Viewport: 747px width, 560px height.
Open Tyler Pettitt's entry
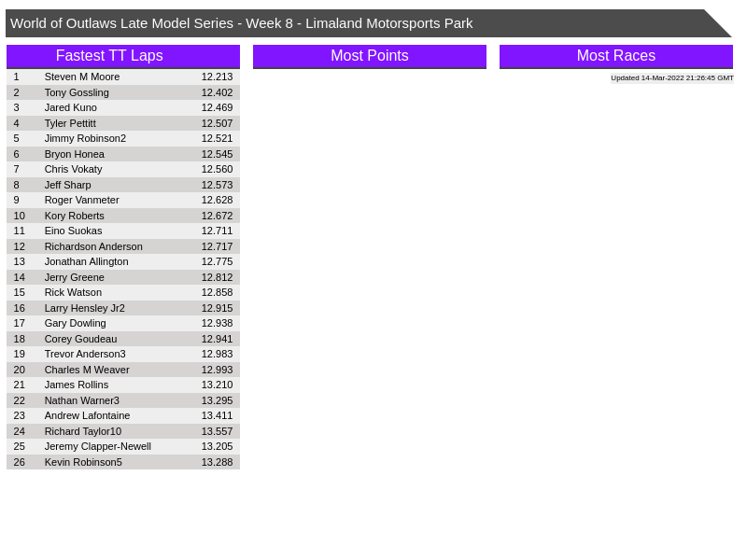(70, 123)
